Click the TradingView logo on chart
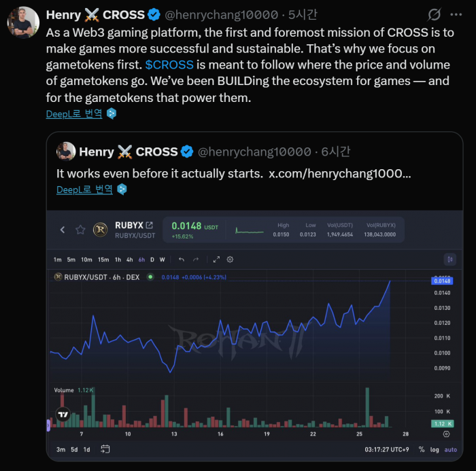 (63, 415)
